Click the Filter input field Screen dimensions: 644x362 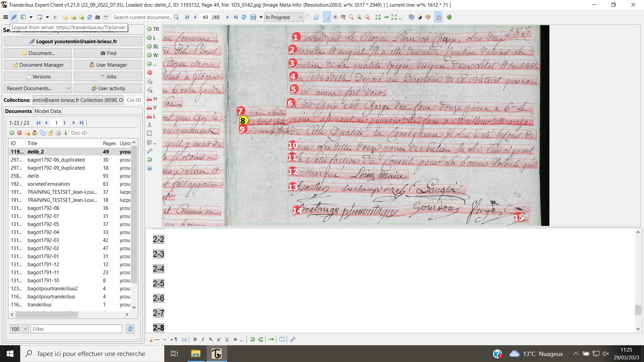coord(76,329)
